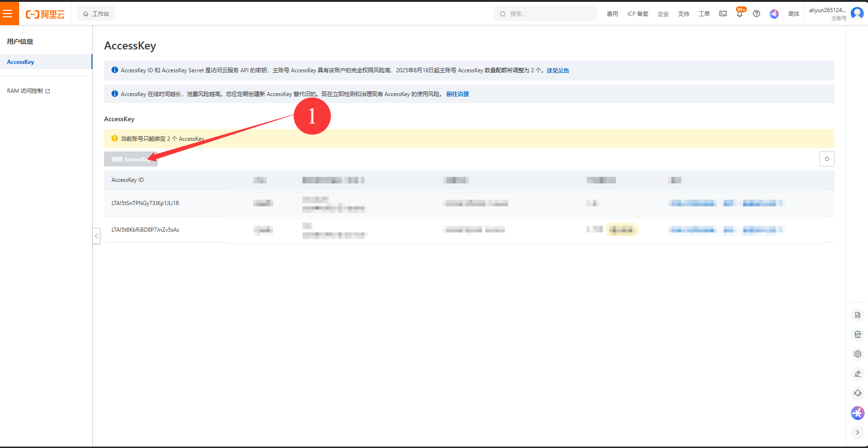Open the notifications bell icon
The width and height of the screenshot is (868, 448).
739,14
